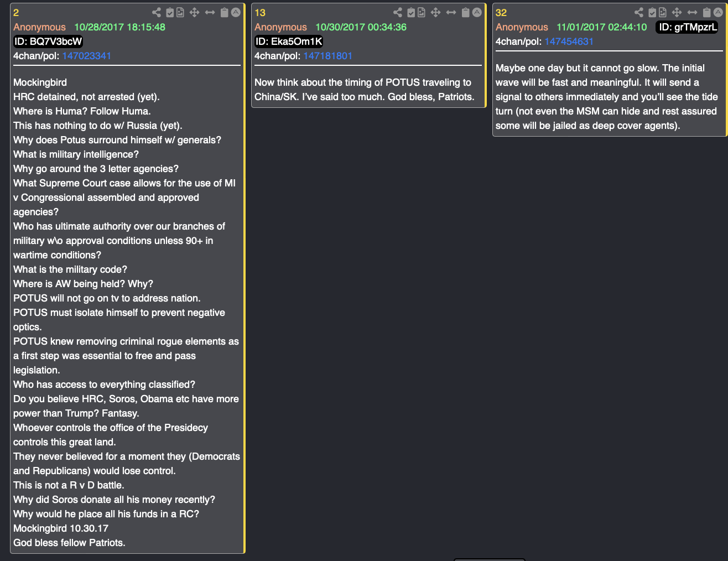The image size is (728, 561).
Task: Click the image file icon on post 32
Action: (663, 12)
